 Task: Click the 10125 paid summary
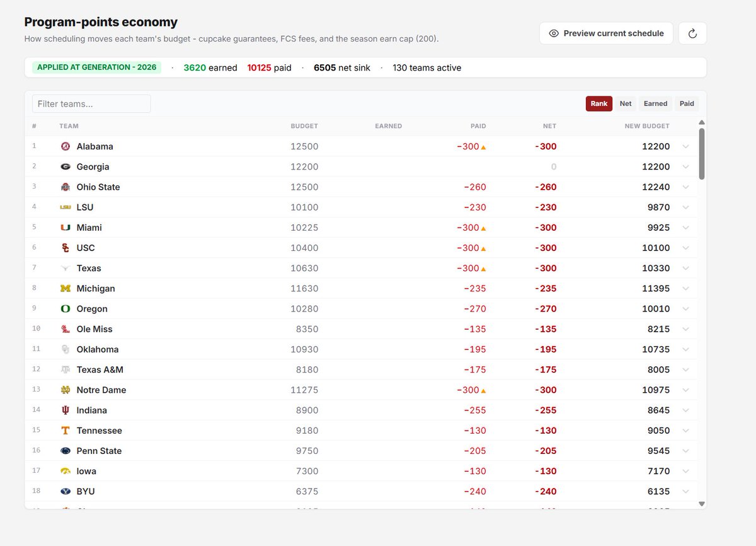point(269,67)
